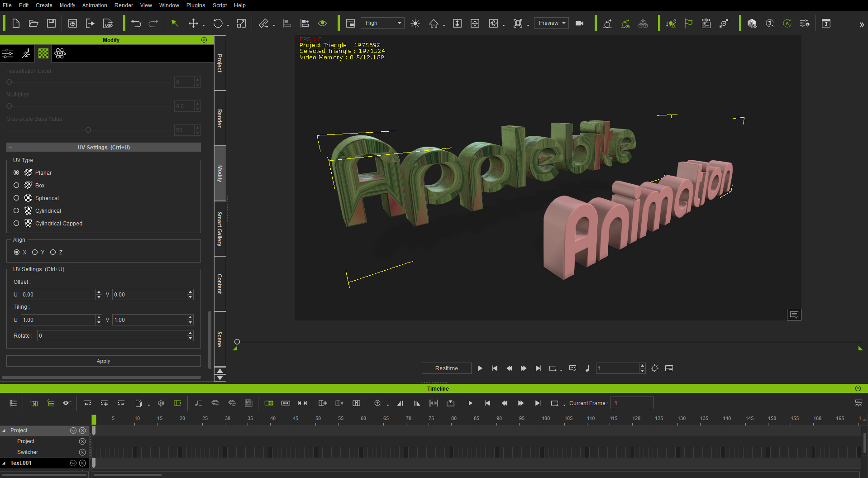Viewport: 868px width, 478px height.
Task: Increase the Offset U value spinner
Action: click(x=99, y=292)
